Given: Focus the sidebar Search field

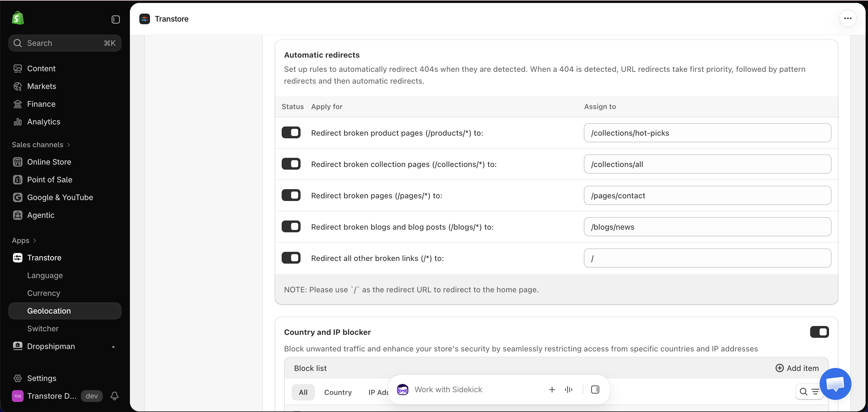Looking at the screenshot, I should [x=65, y=43].
